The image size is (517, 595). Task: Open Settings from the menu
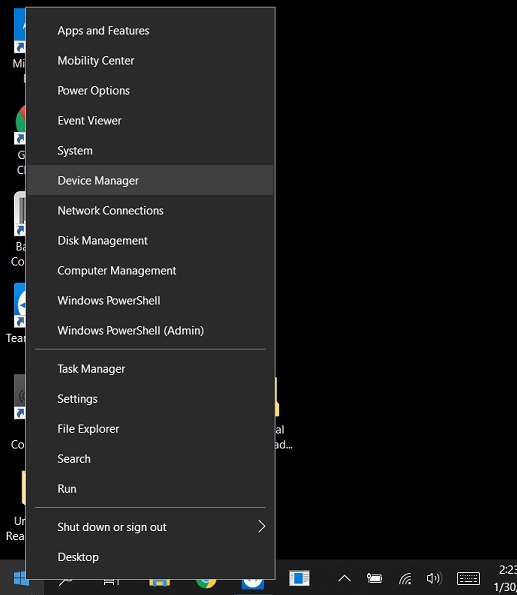tap(150, 398)
